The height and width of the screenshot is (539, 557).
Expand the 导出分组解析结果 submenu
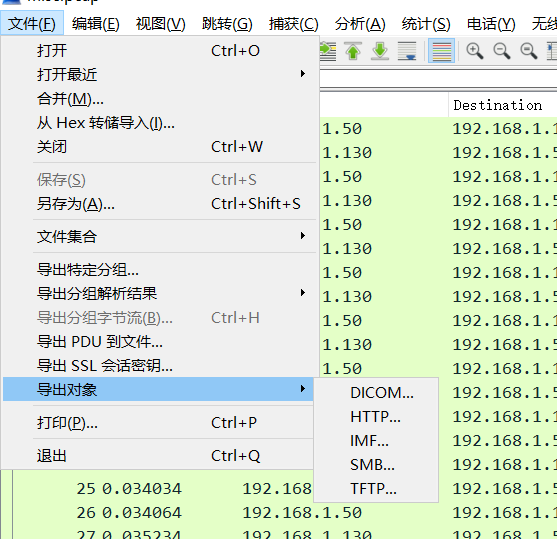159,293
